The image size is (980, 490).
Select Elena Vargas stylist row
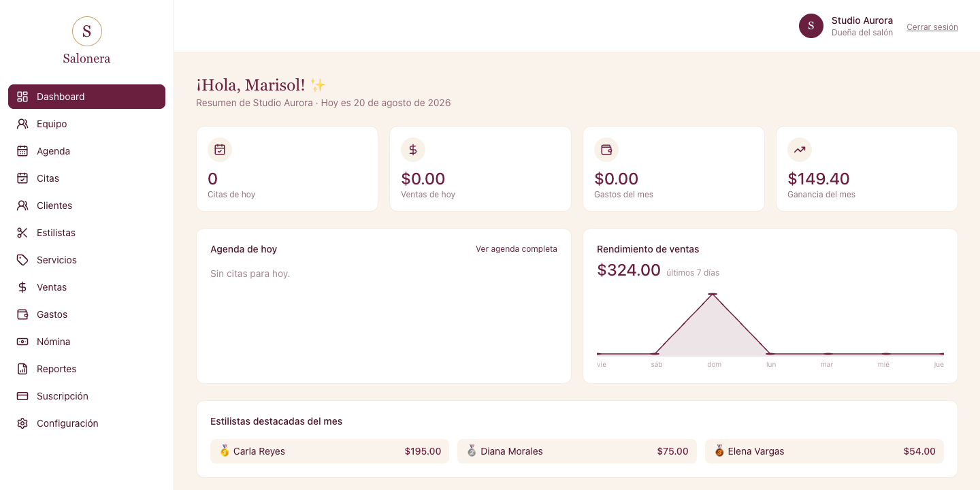pyautogui.click(x=825, y=451)
